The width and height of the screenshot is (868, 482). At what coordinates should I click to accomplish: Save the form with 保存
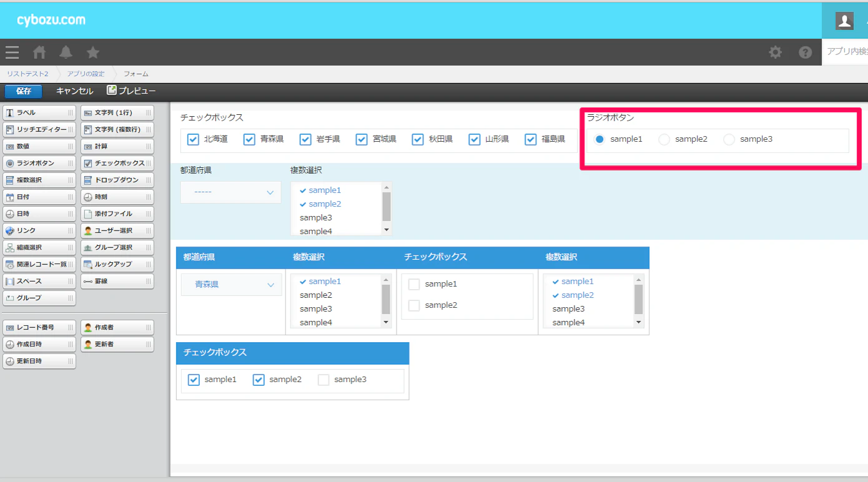click(24, 91)
